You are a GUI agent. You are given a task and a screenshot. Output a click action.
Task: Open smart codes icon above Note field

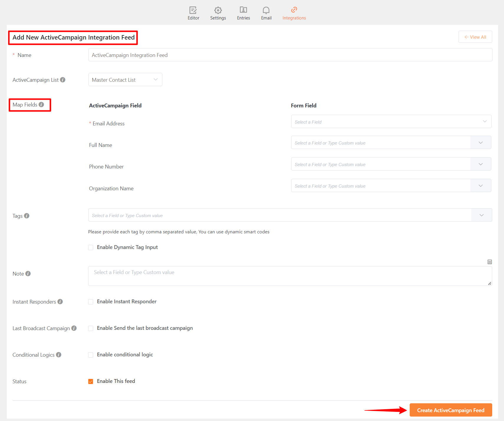tap(490, 262)
